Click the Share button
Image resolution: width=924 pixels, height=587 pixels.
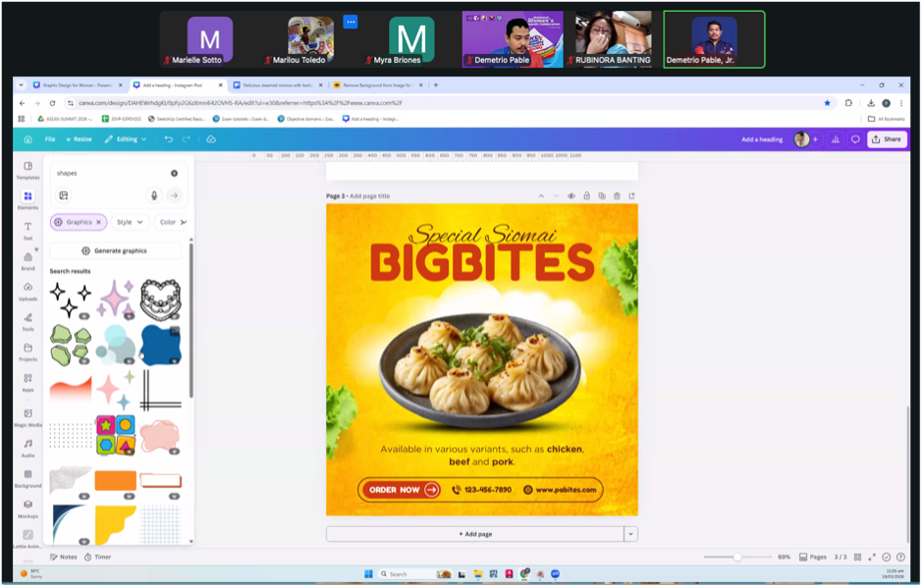coord(887,139)
